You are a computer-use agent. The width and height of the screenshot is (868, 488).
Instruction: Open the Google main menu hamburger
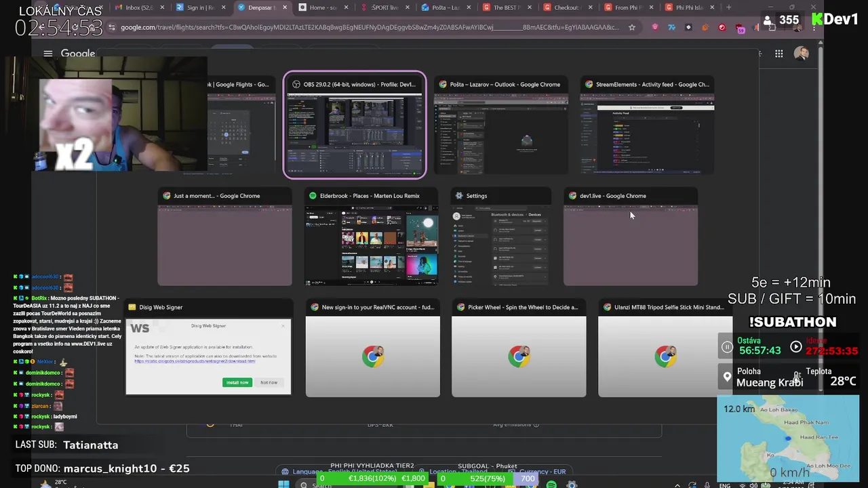click(x=47, y=54)
